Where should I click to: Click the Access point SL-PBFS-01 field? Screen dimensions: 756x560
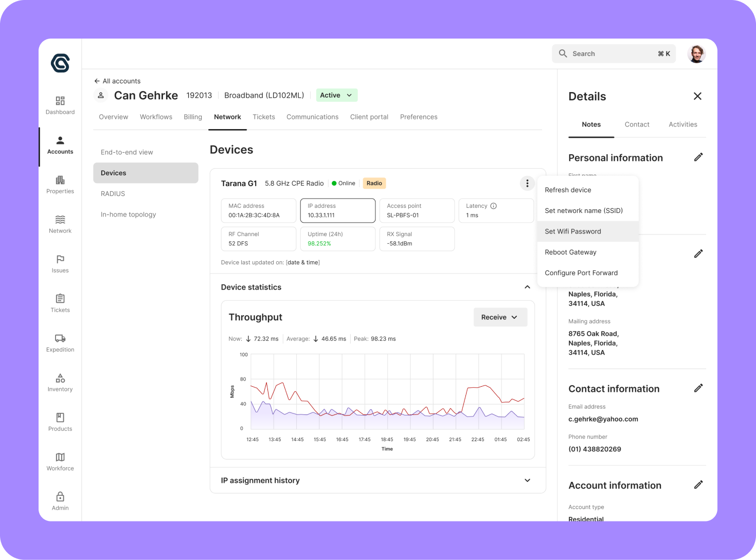coord(417,211)
